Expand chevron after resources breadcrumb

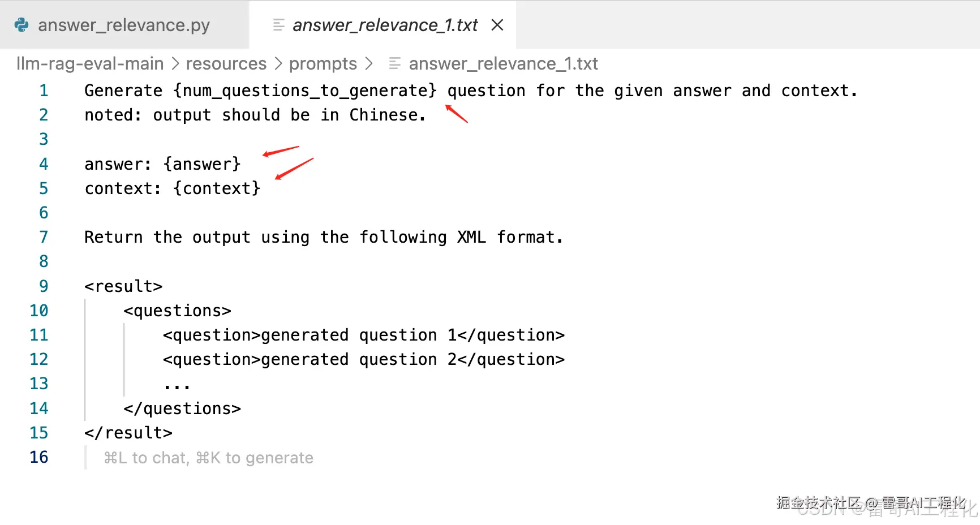(278, 63)
